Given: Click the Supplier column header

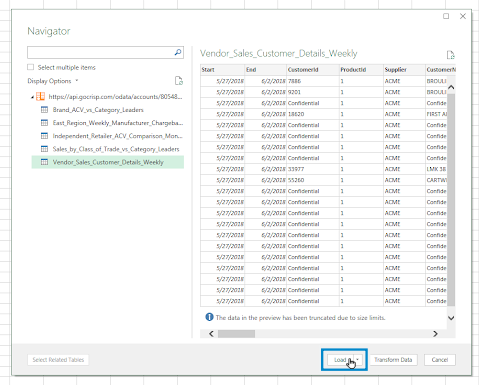Looking at the screenshot, I should coord(404,70).
